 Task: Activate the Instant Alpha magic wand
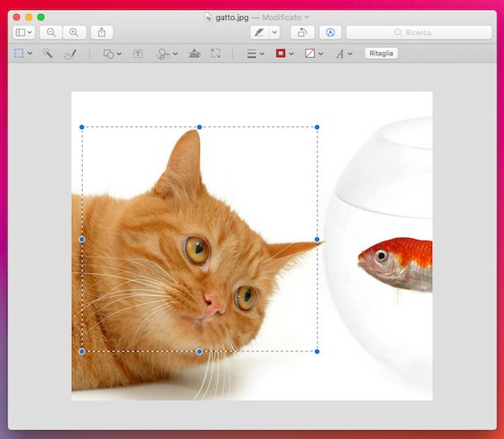47,53
